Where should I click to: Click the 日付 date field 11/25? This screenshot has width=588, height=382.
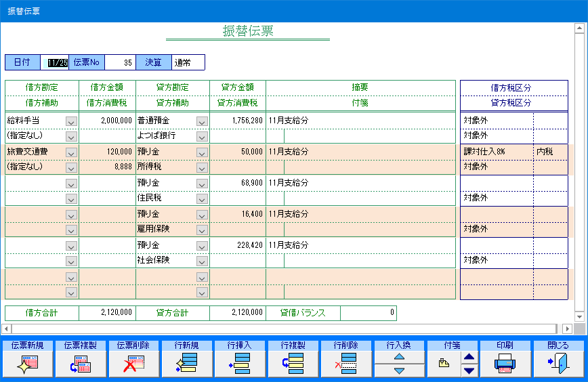pyautogui.click(x=54, y=62)
